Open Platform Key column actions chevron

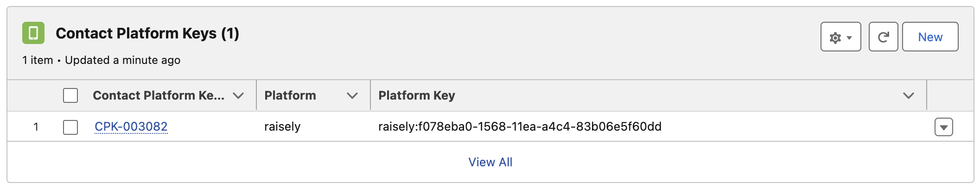(908, 96)
